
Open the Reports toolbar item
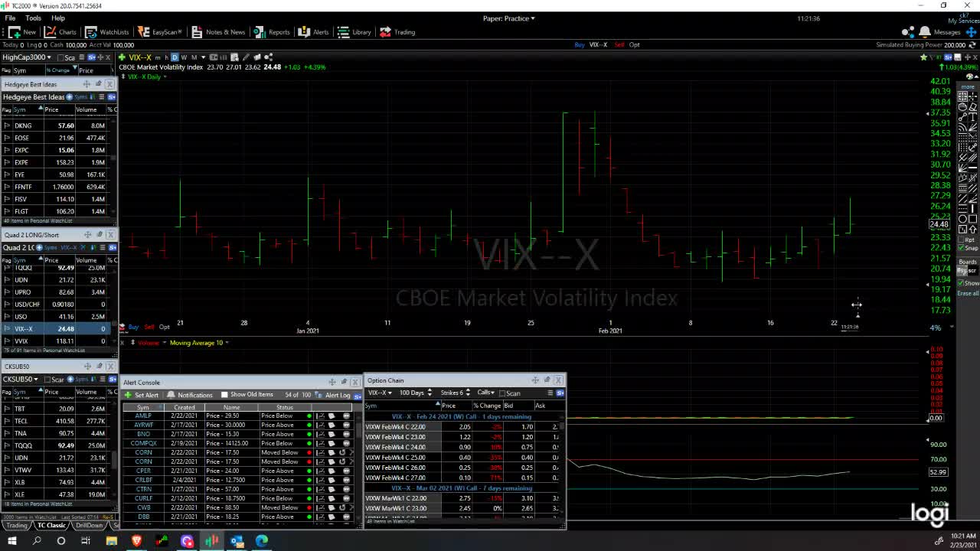pyautogui.click(x=272, y=32)
